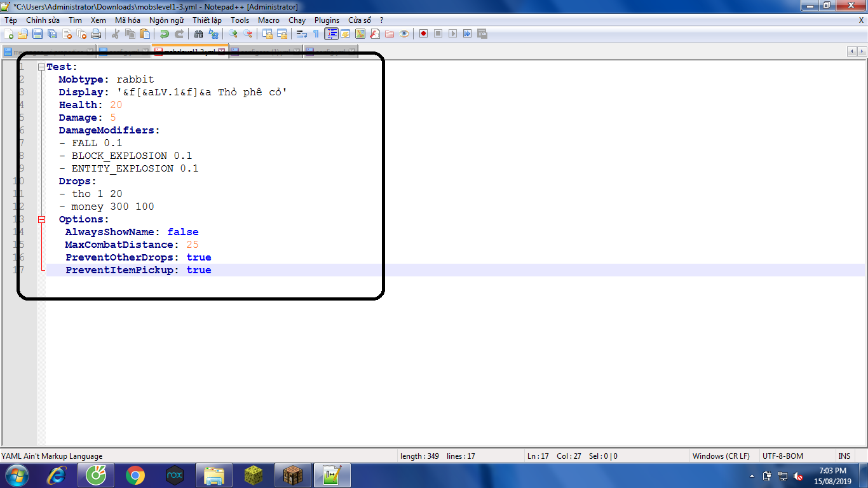The height and width of the screenshot is (488, 868).
Task: Click the Windows (CR LF) status bar item
Action: (x=722, y=456)
